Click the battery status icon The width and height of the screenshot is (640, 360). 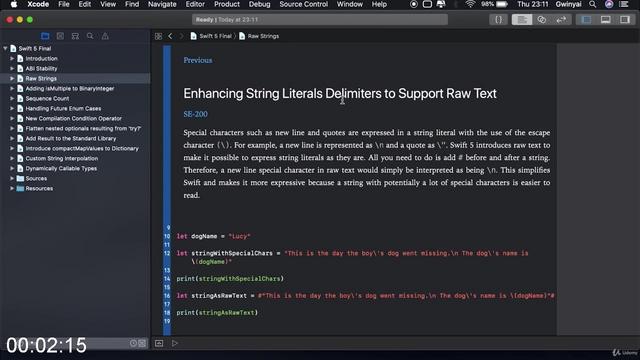(502, 4)
